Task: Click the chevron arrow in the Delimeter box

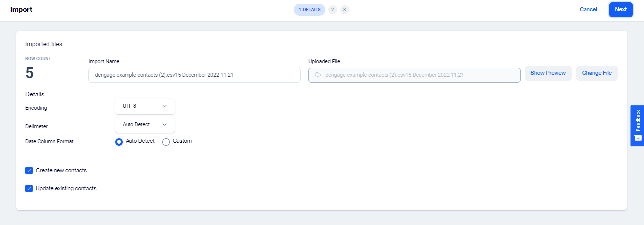Action: pyautogui.click(x=165, y=125)
